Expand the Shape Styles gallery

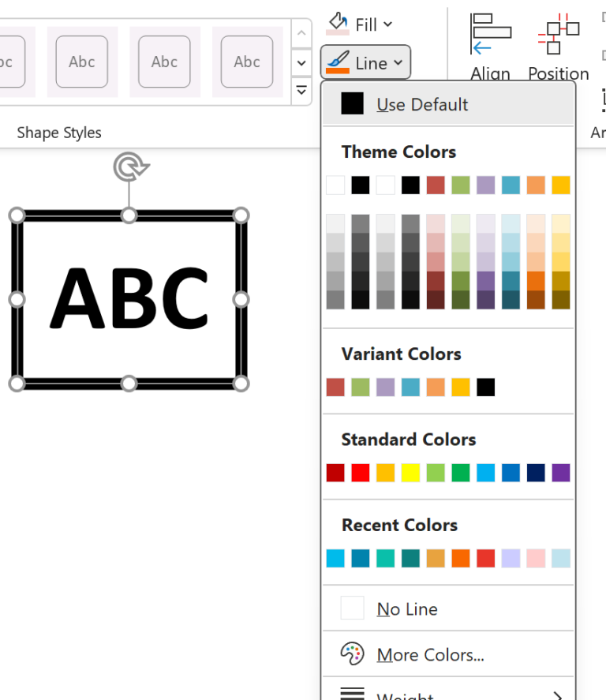[301, 90]
